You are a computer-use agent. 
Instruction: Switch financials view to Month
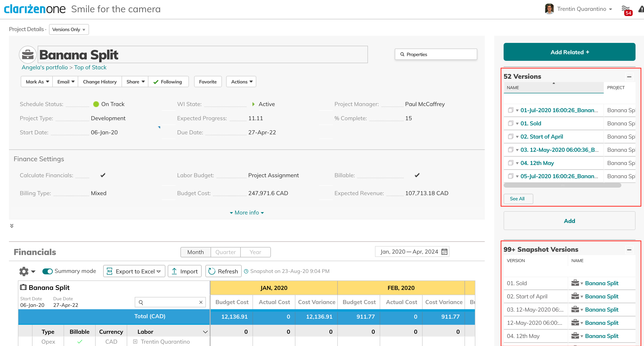pos(196,252)
